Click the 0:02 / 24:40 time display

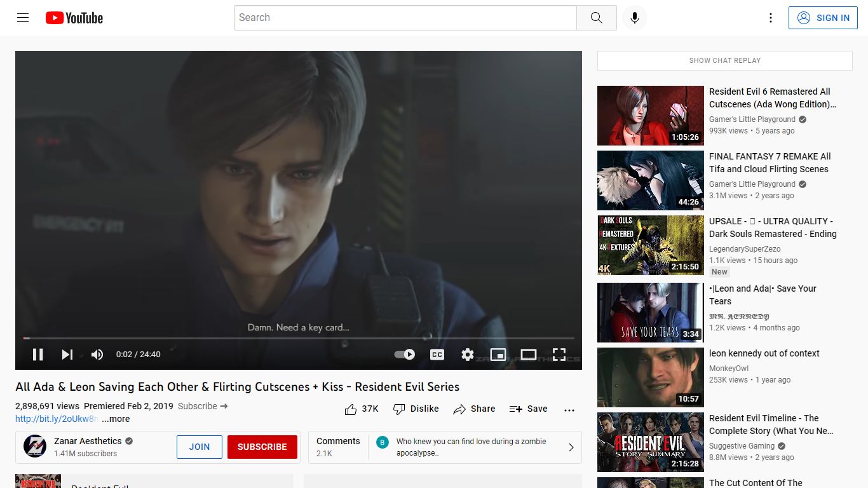(x=139, y=355)
